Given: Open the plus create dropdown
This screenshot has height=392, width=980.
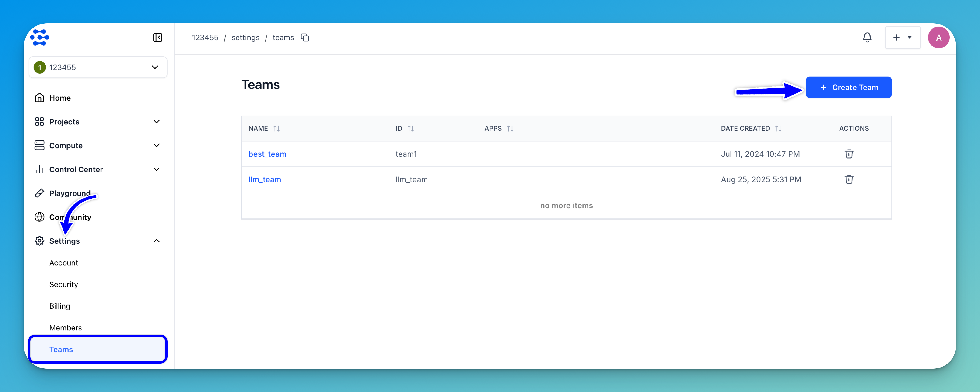Looking at the screenshot, I should click(x=902, y=37).
